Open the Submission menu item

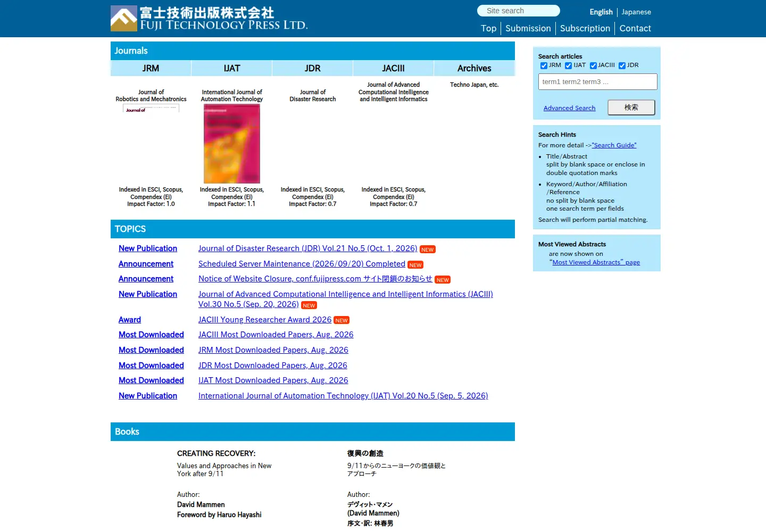[x=528, y=28]
